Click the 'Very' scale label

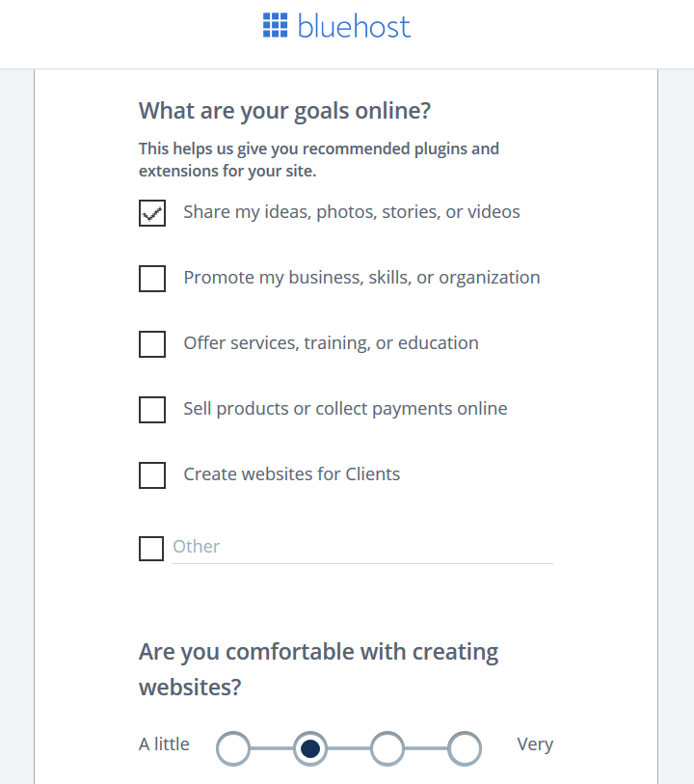535,744
